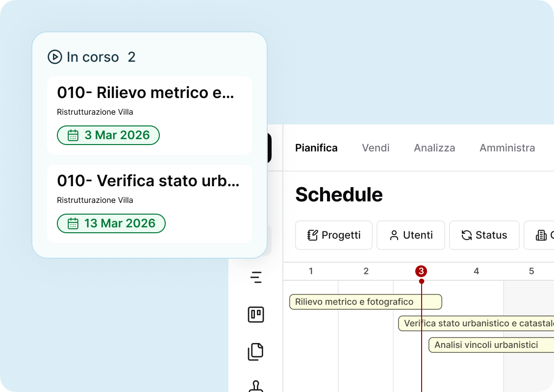Open the 010- Rilievo metrico card

pos(150,116)
